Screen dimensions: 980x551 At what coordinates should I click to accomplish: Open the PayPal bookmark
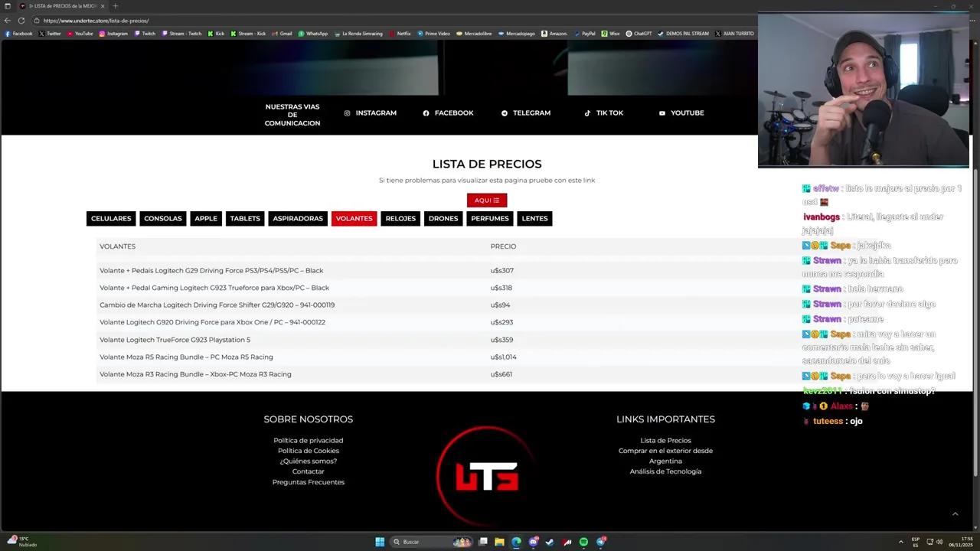coord(584,34)
